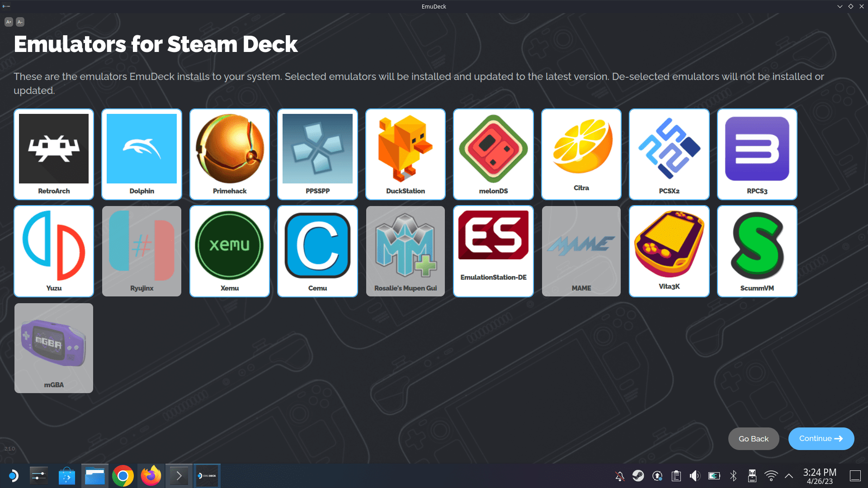
Task: Toggle the Primehack emulator selection
Action: (x=230, y=154)
